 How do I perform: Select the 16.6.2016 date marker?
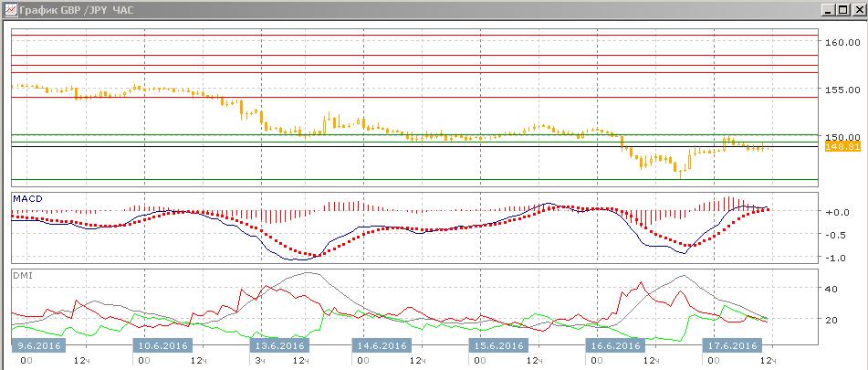click(615, 345)
